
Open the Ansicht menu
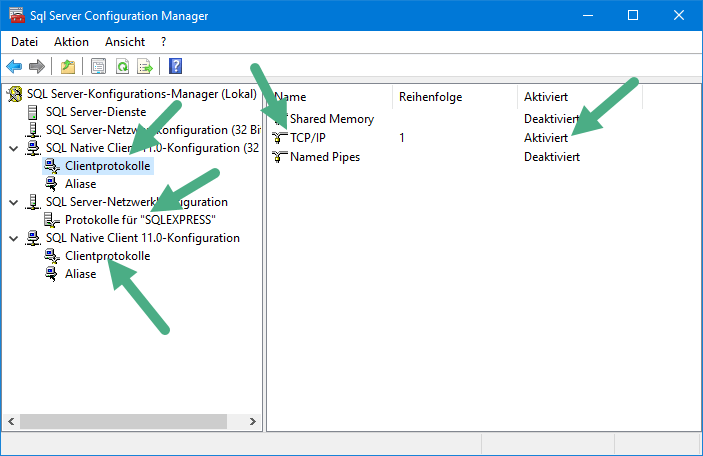pyautogui.click(x=125, y=42)
